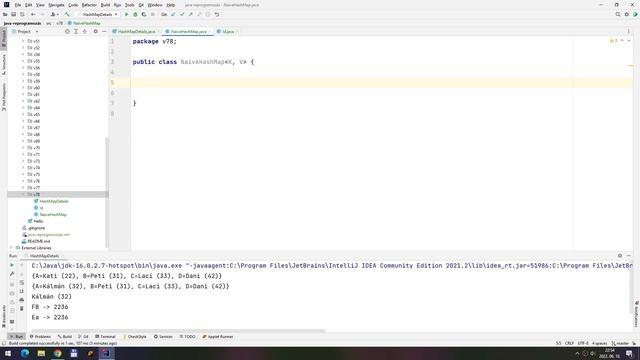Open the Services tool window
This screenshot has width=640, height=360.
click(163, 337)
